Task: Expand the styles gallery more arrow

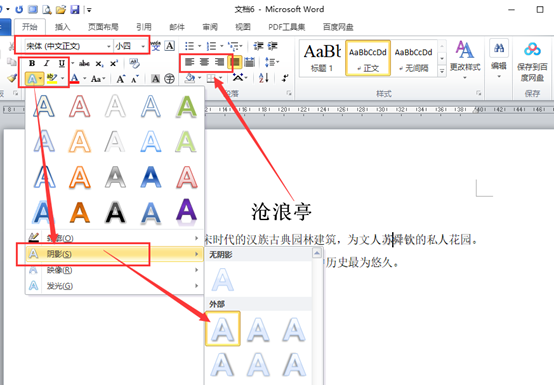Action: (x=442, y=71)
